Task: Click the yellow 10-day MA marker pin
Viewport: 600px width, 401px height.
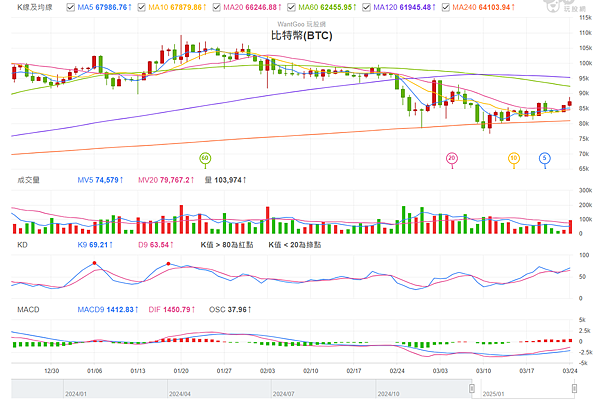Action: (x=514, y=159)
